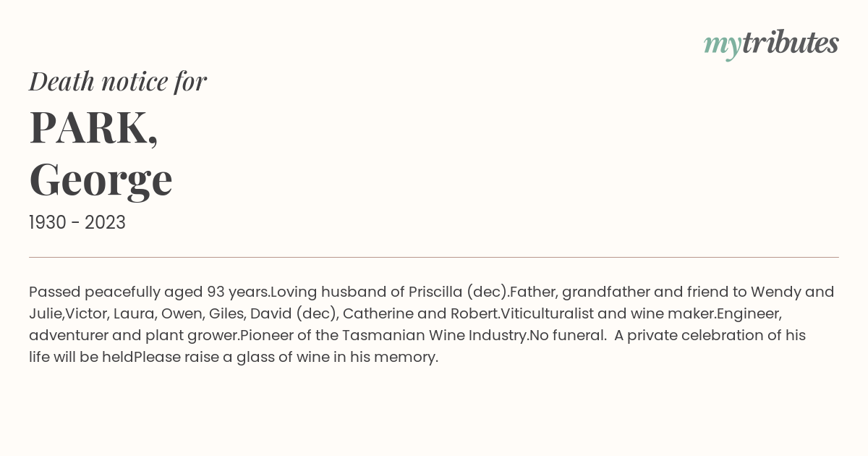Select the words 'Wendy and' at line end
Screen dimensions: 868x456
coord(792,292)
